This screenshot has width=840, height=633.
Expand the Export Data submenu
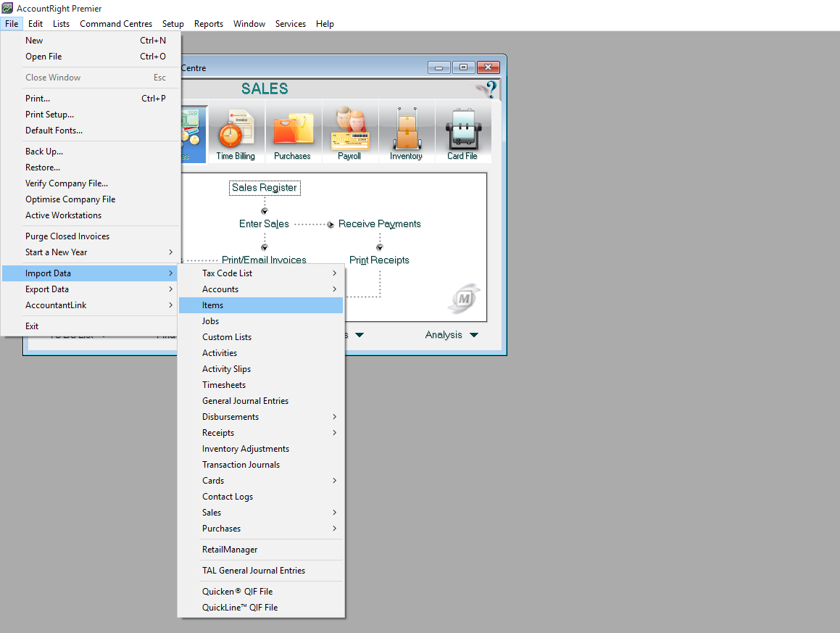click(90, 289)
